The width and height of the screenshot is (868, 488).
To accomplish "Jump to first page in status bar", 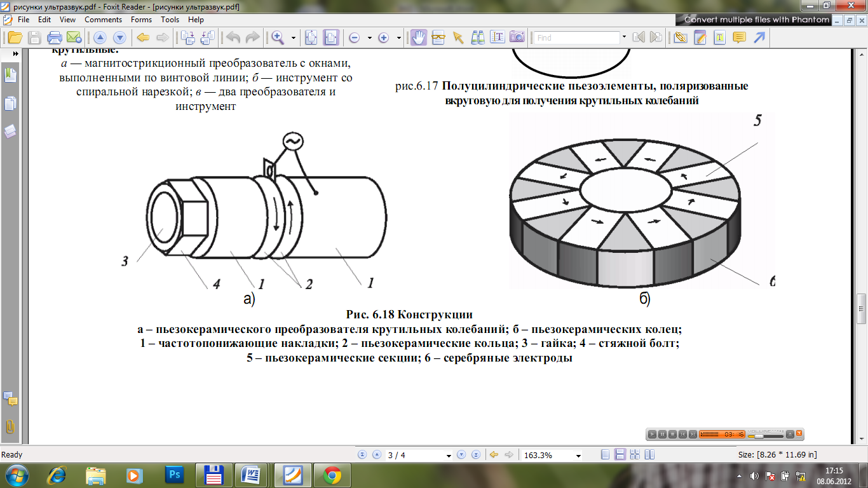I will click(363, 455).
